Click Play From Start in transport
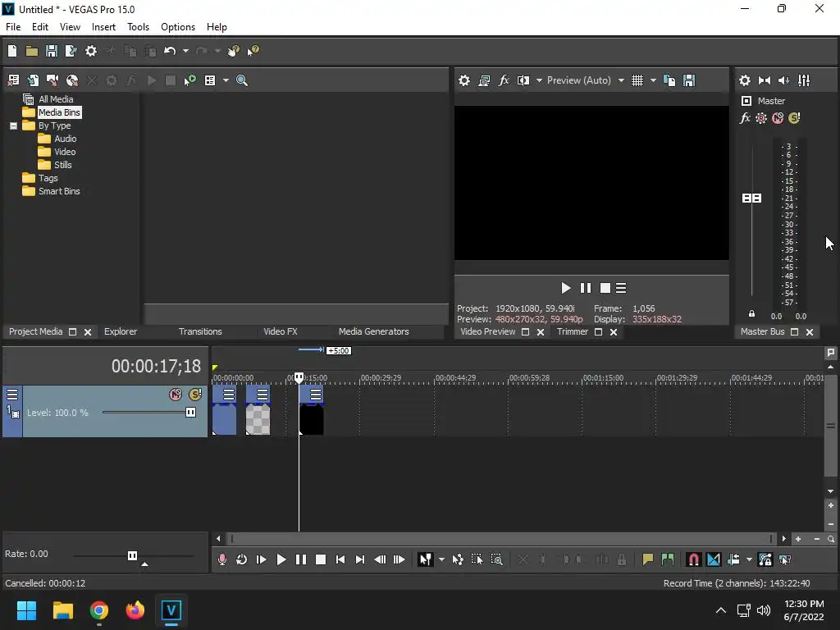840x630 pixels. tap(262, 559)
